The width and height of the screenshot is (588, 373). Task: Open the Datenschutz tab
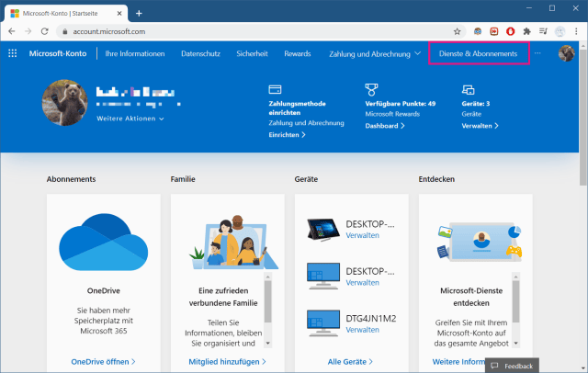[200, 53]
